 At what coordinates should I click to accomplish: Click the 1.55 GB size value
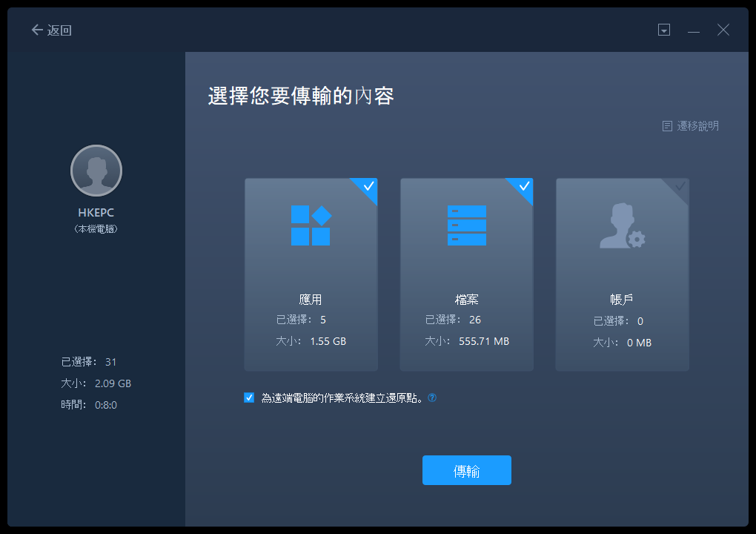point(328,341)
